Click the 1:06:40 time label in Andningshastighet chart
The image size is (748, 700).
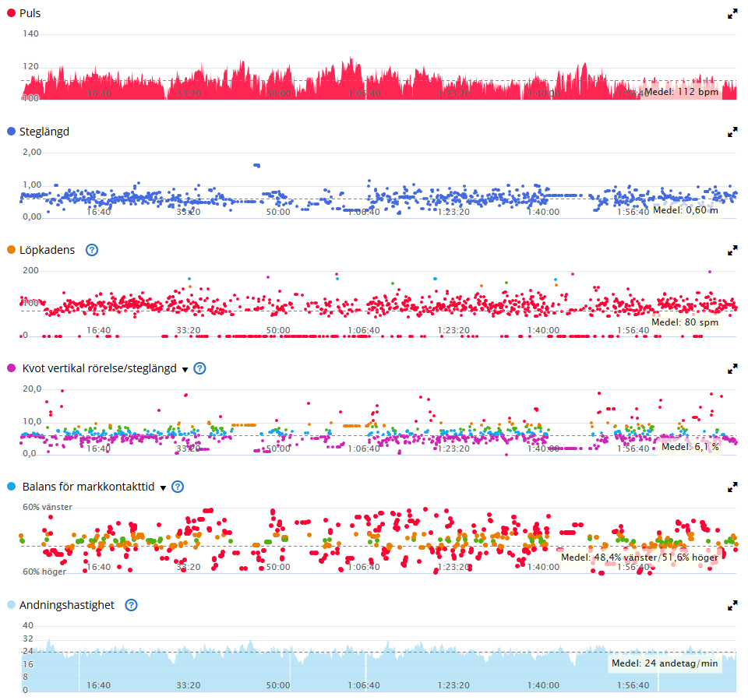364,685
